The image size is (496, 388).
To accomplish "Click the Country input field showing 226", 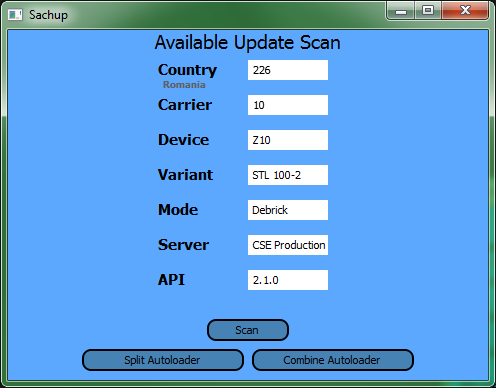I will tap(288, 70).
